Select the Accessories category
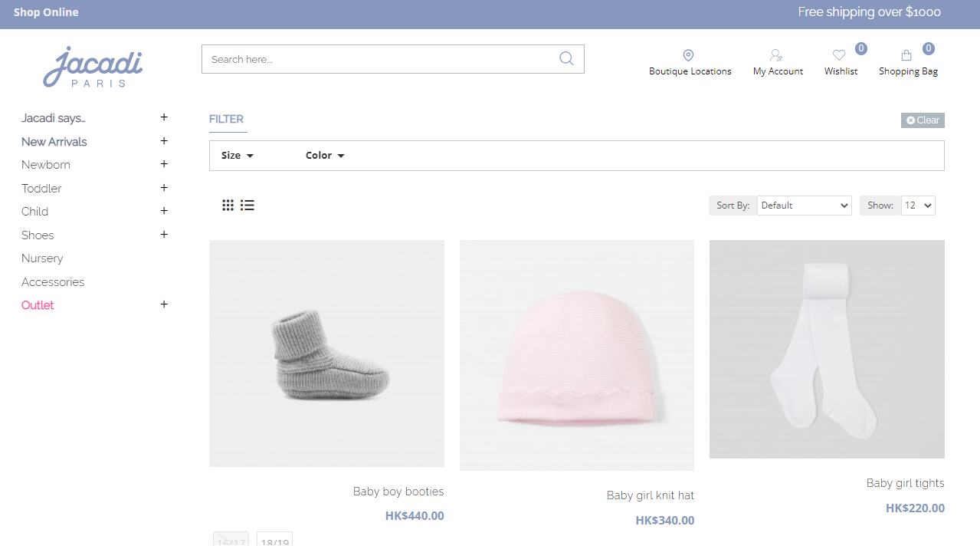The height and width of the screenshot is (546, 980). [x=53, y=281]
